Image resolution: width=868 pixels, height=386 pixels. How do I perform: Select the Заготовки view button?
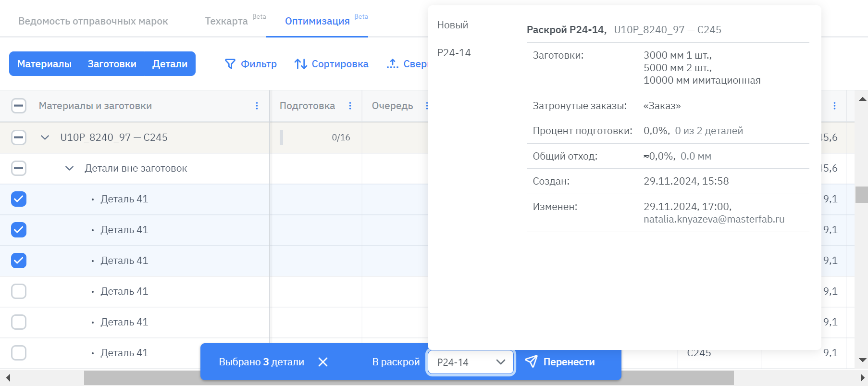(112, 64)
